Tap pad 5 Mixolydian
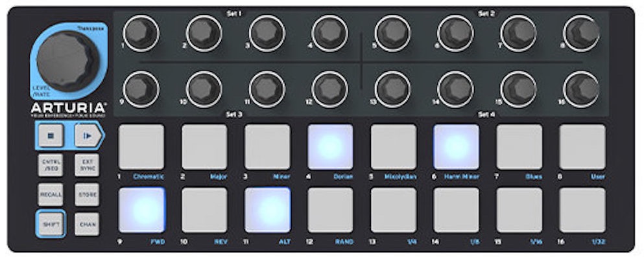644x257 pixels. tap(394, 147)
